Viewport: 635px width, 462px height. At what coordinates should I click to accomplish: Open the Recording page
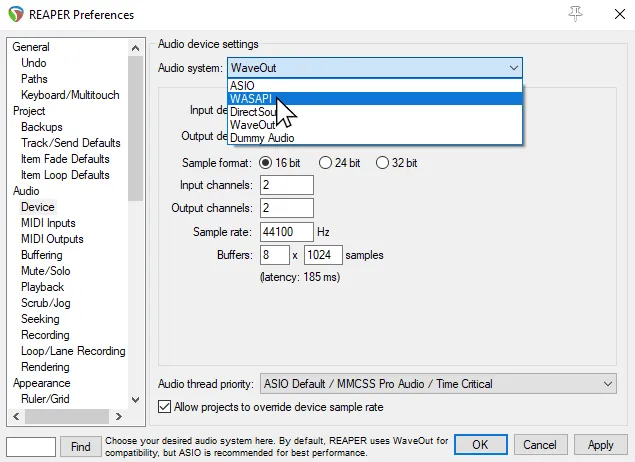tap(45, 335)
